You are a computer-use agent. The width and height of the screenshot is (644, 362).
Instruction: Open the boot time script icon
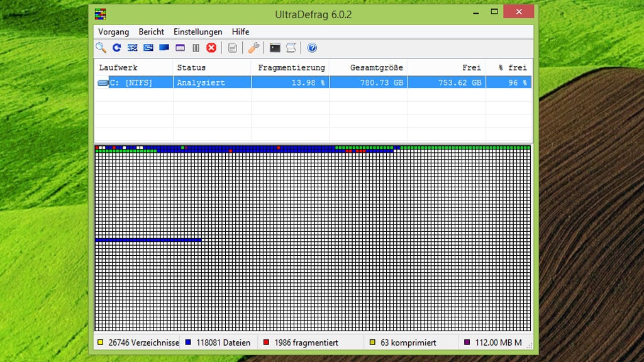coord(291,48)
